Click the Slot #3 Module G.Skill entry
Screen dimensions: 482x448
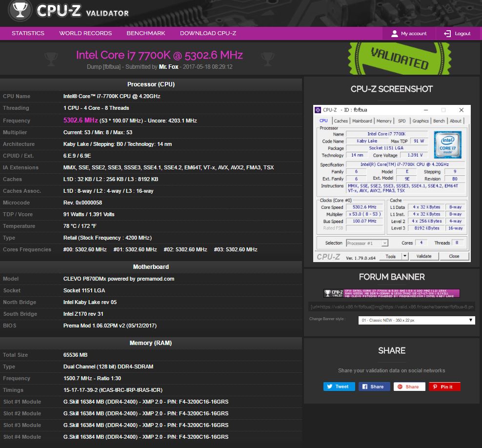146,425
